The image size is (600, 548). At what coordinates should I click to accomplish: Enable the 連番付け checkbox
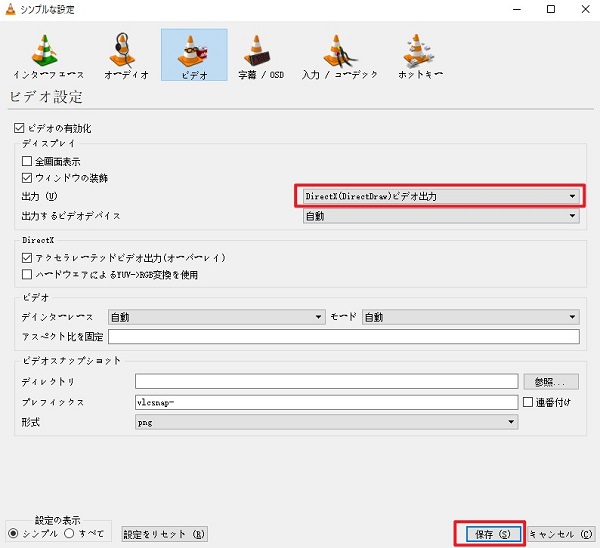coord(528,402)
